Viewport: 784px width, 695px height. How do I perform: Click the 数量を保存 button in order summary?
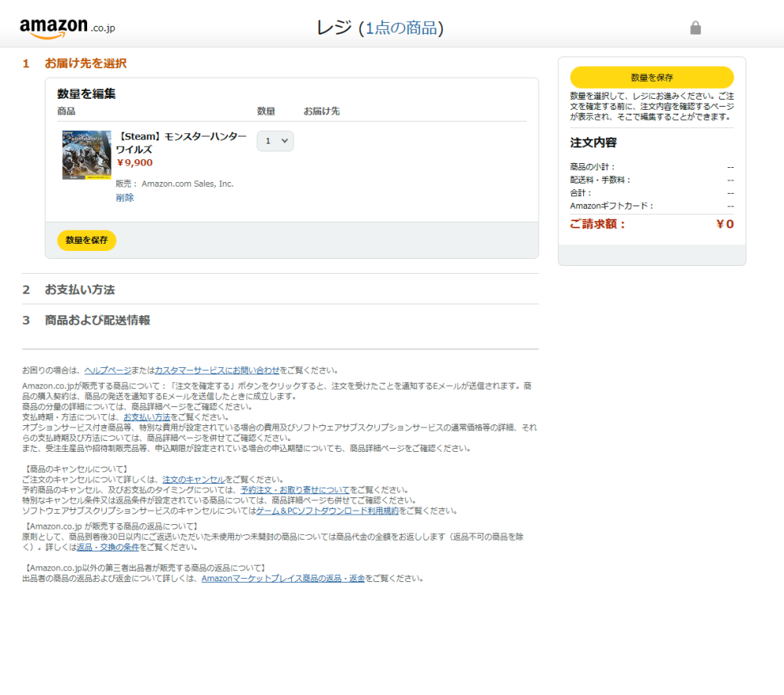pos(651,78)
